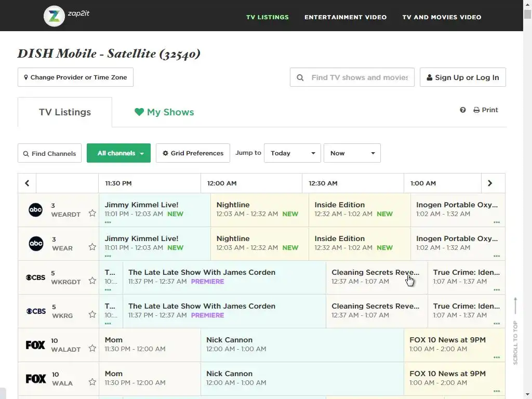Expand more dots under WKRG first show
Screen dimensions: 532x399
coord(108,323)
